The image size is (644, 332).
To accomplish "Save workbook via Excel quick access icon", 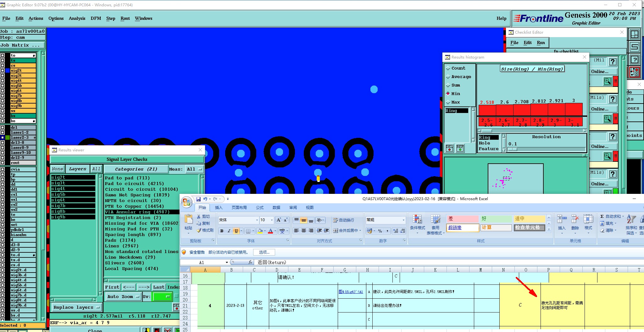I will coord(198,199).
